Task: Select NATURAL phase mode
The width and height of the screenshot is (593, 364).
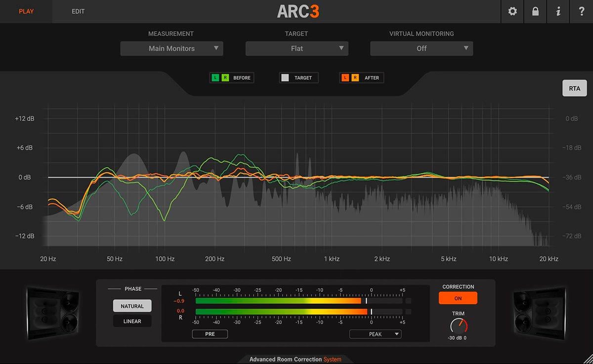Action: tap(132, 306)
